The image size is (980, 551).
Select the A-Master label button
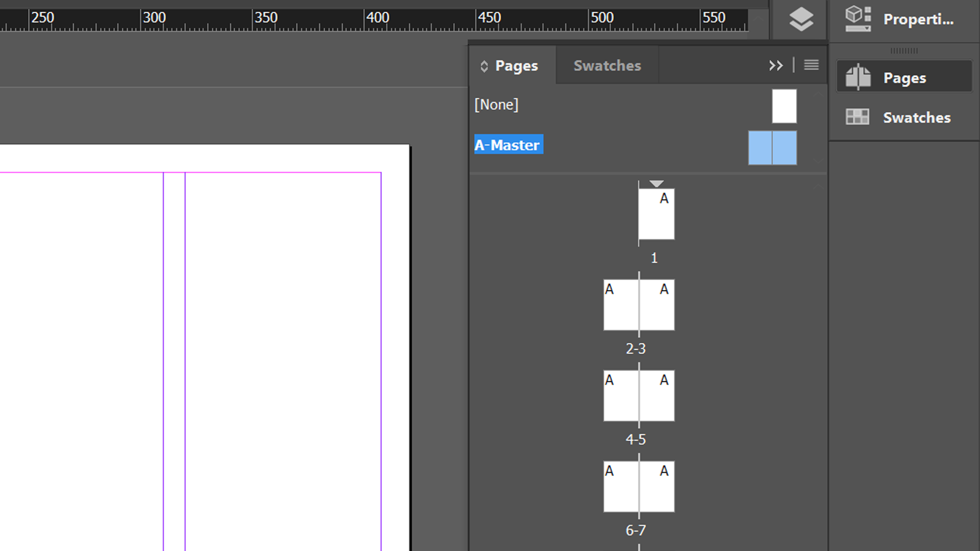coord(508,145)
